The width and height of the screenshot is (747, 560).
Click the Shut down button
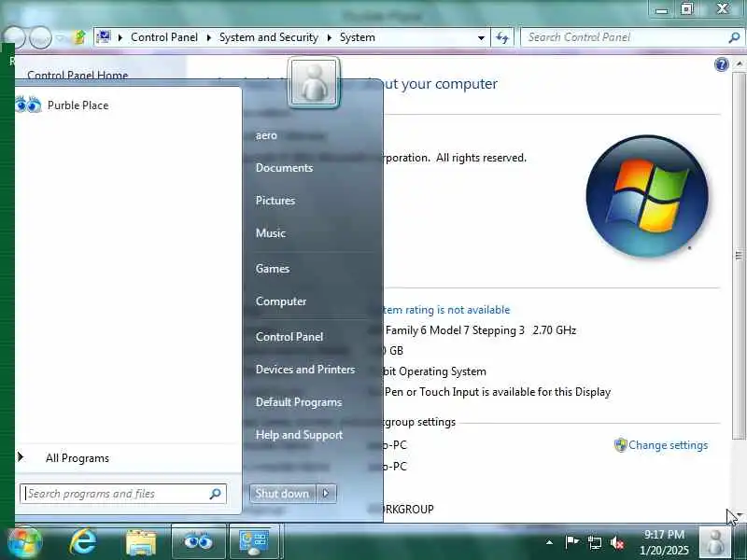coord(283,494)
